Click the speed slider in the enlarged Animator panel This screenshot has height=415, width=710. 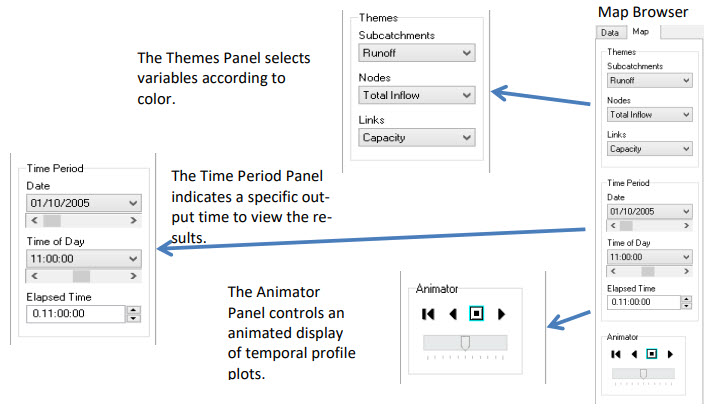(465, 343)
